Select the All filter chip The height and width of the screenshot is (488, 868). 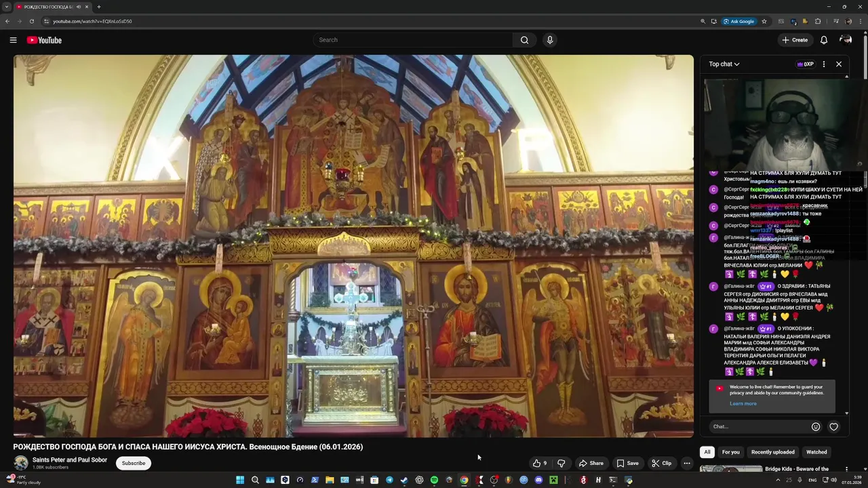coord(707,452)
